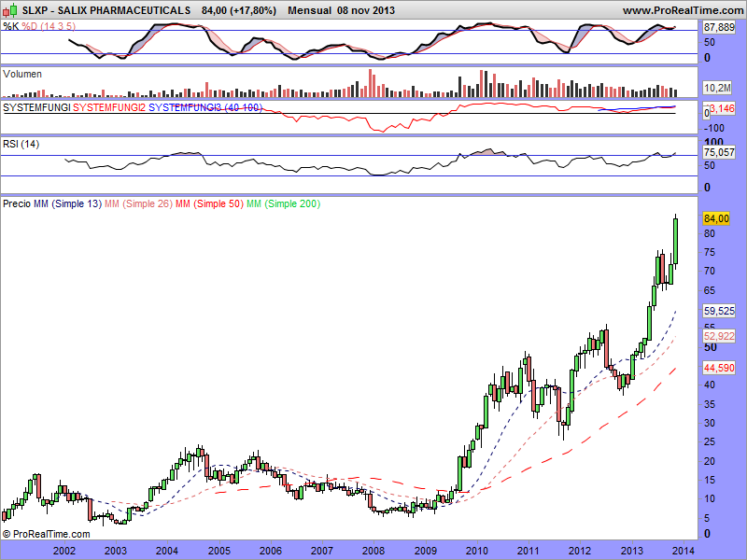Click the © ProRealTime.com copyright text
This screenshot has height=560, width=747.
point(46,534)
